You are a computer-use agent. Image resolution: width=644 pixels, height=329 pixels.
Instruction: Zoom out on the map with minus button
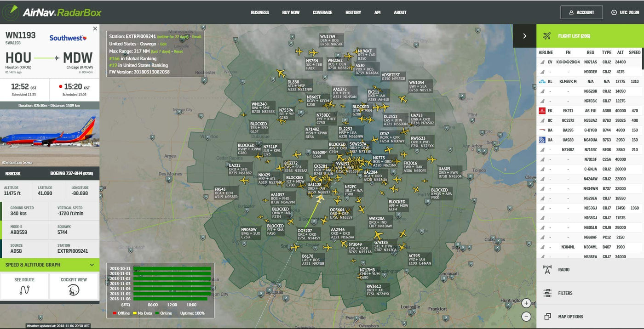click(526, 317)
